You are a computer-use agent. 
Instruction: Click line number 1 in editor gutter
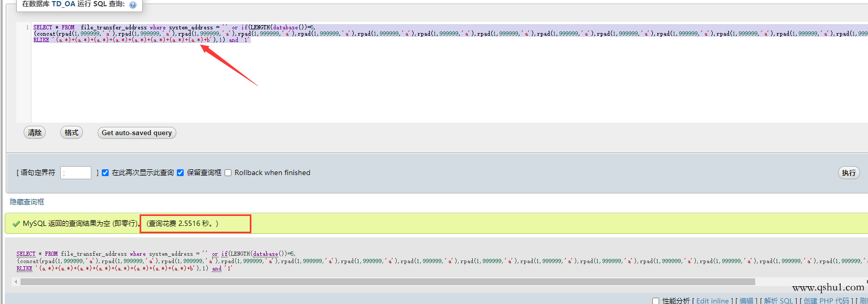tap(27, 27)
